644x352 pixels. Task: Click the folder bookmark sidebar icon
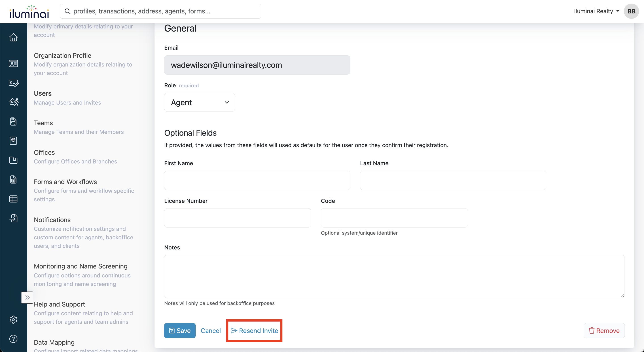click(13, 160)
